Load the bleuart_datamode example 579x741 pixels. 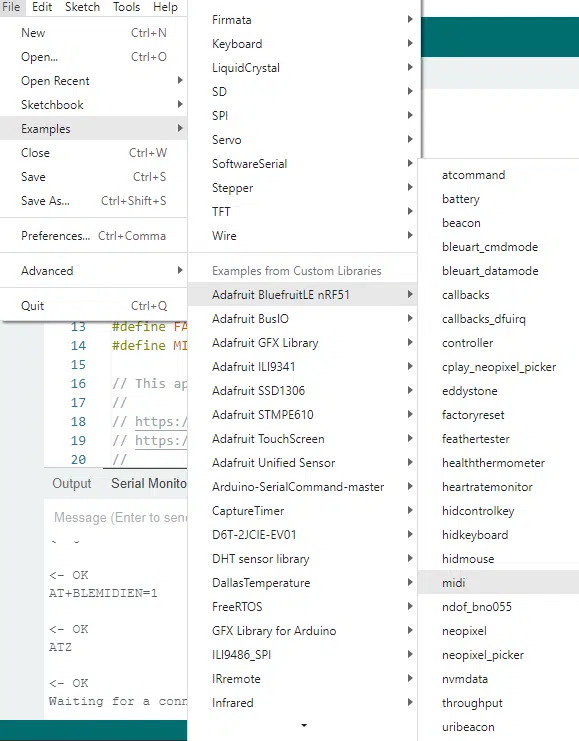498,271
